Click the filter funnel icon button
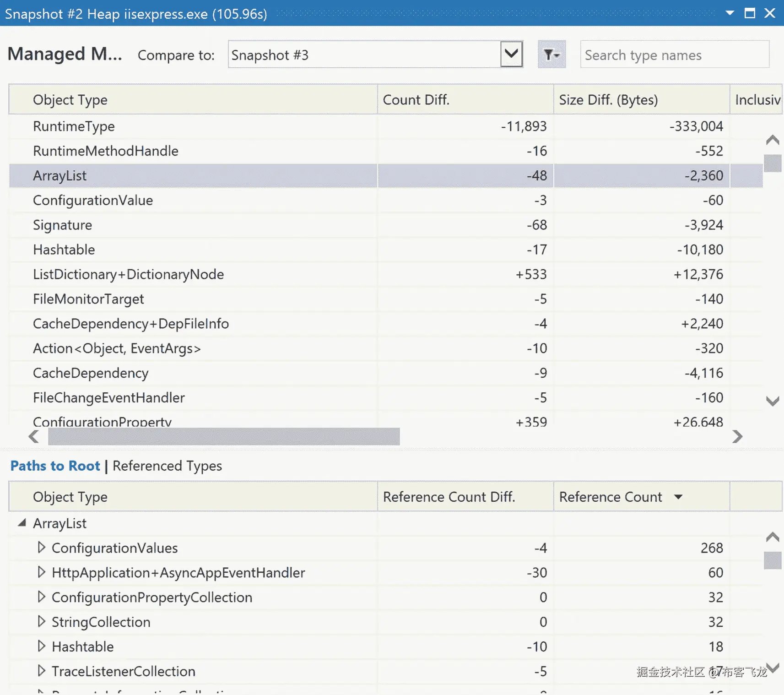 point(551,55)
